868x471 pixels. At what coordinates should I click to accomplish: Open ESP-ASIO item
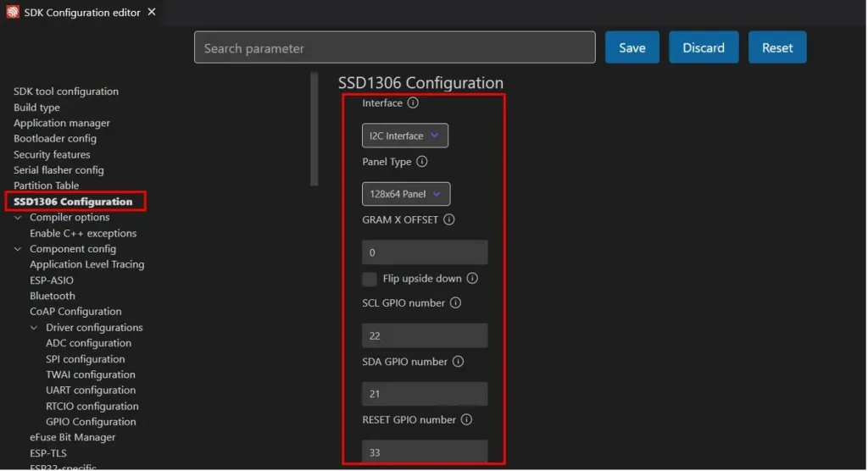tap(52, 280)
